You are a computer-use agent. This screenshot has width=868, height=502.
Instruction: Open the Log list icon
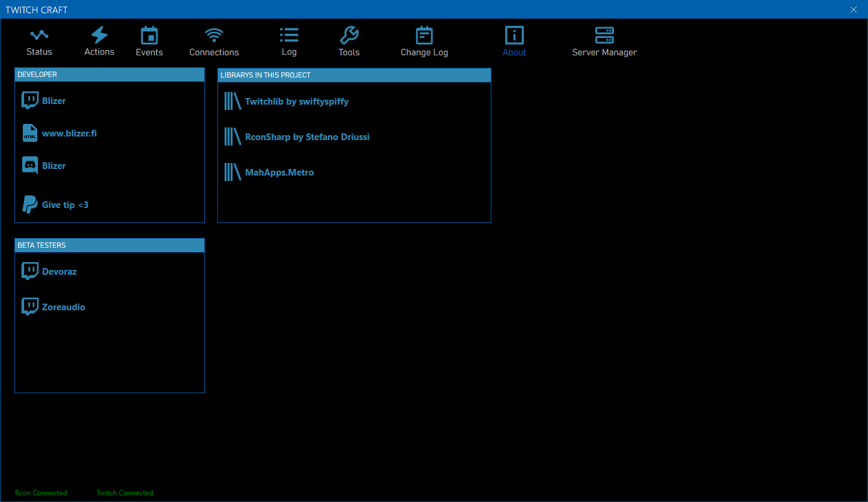coord(289,35)
